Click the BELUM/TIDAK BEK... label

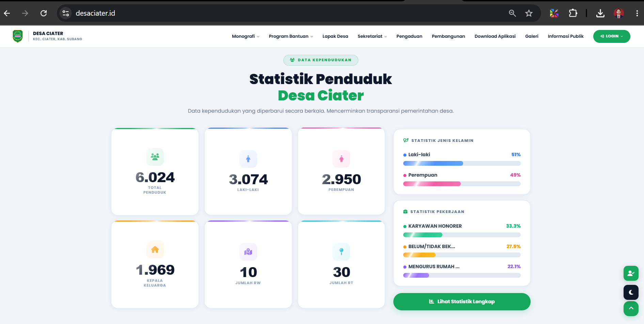pyautogui.click(x=431, y=246)
